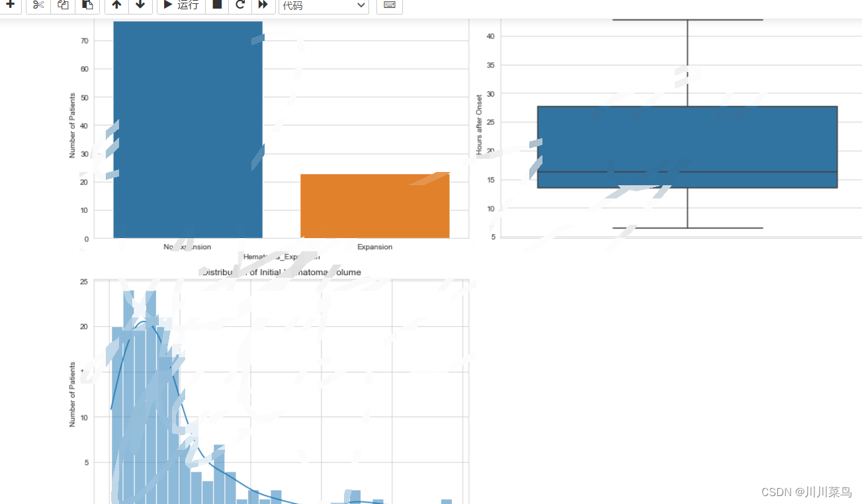862x504 pixels.
Task: Click the orange Expansion bar
Action: (x=375, y=206)
